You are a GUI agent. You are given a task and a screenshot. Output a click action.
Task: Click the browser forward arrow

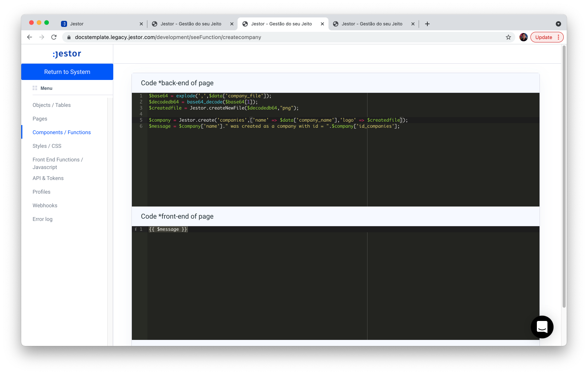(x=42, y=37)
